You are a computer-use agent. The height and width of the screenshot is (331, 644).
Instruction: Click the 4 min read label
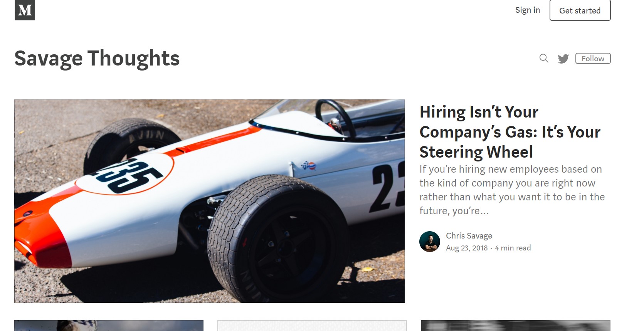513,248
